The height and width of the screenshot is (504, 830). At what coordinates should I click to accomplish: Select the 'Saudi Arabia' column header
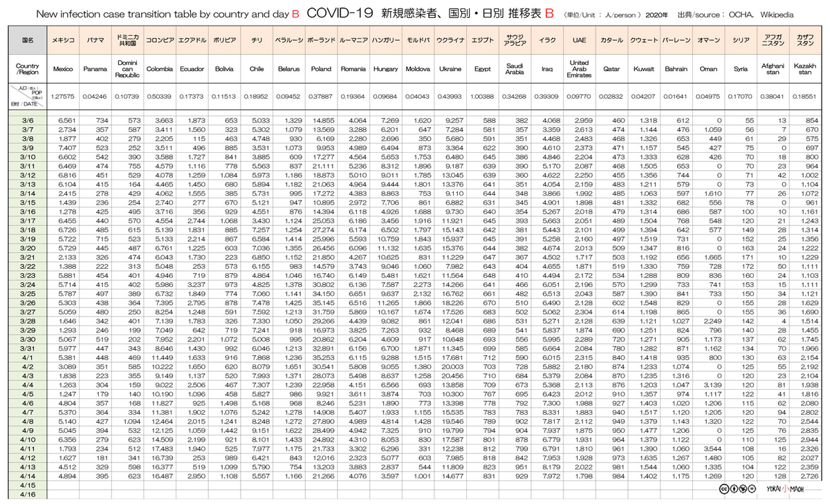[x=515, y=69]
